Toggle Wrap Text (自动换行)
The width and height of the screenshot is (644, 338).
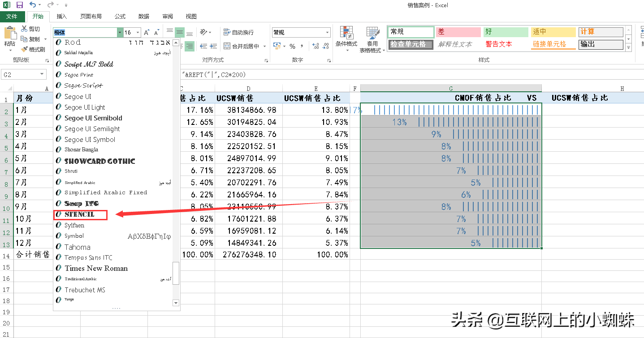coord(238,32)
